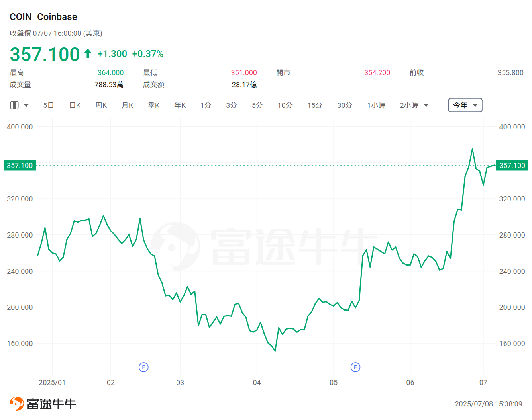Click the COIN Coinbase stock title
The image size is (532, 420).
pyautogui.click(x=43, y=16)
